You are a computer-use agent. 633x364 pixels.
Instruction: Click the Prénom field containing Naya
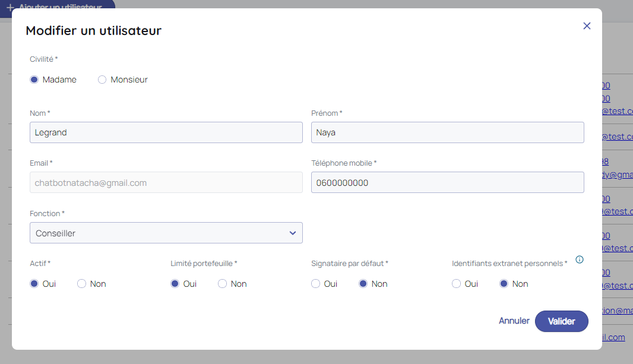[x=447, y=132]
